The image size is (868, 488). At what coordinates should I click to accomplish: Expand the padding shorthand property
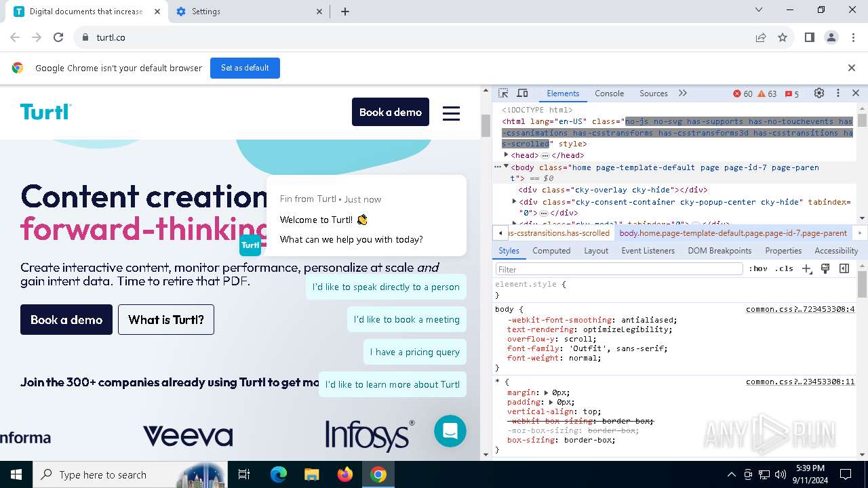[x=551, y=402]
